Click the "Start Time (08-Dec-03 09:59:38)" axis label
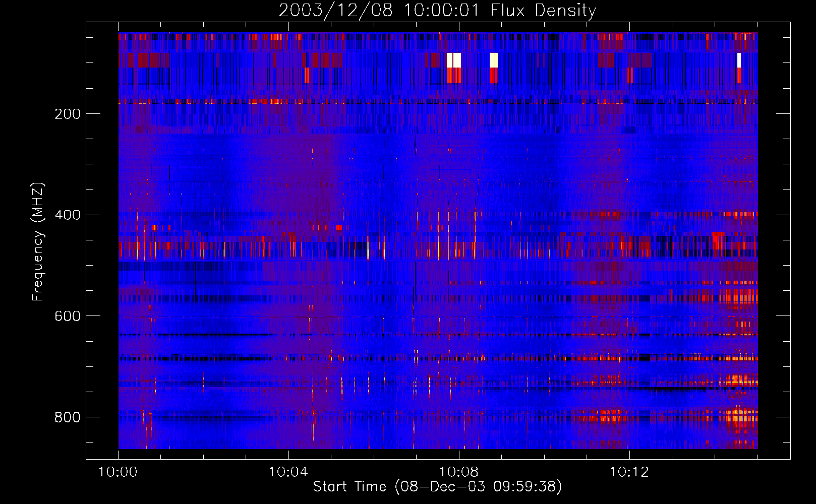The height and width of the screenshot is (504, 816). 437,487
